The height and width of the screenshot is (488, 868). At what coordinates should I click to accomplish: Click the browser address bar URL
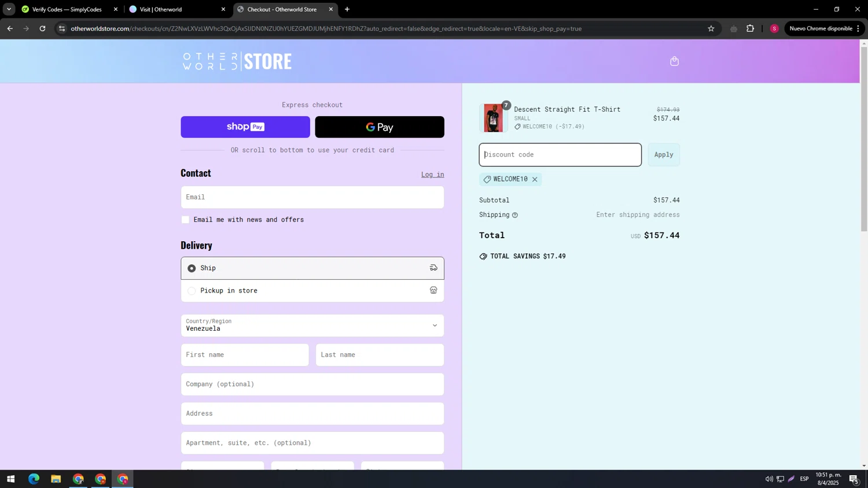pyautogui.click(x=326, y=28)
